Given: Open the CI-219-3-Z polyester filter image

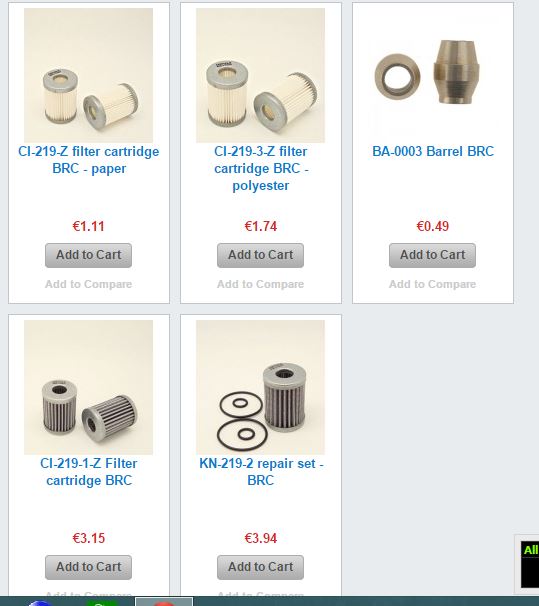Looking at the screenshot, I should (x=260, y=75).
